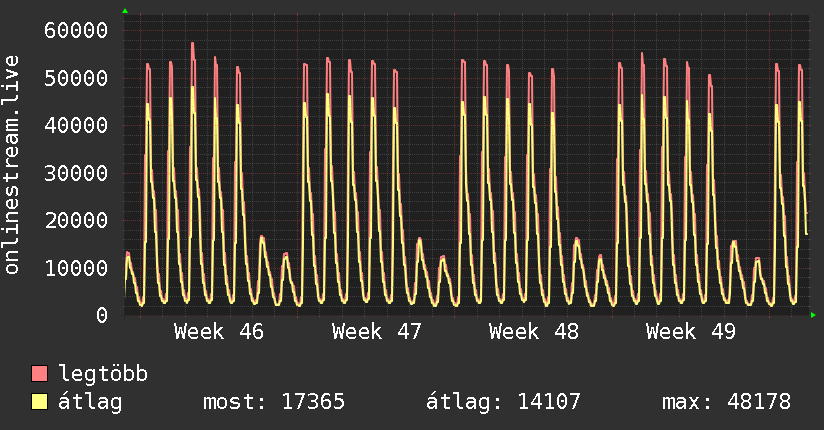Click the Week 49 axis label
Image resolution: width=824 pixels, height=430 pixels.
691,332
